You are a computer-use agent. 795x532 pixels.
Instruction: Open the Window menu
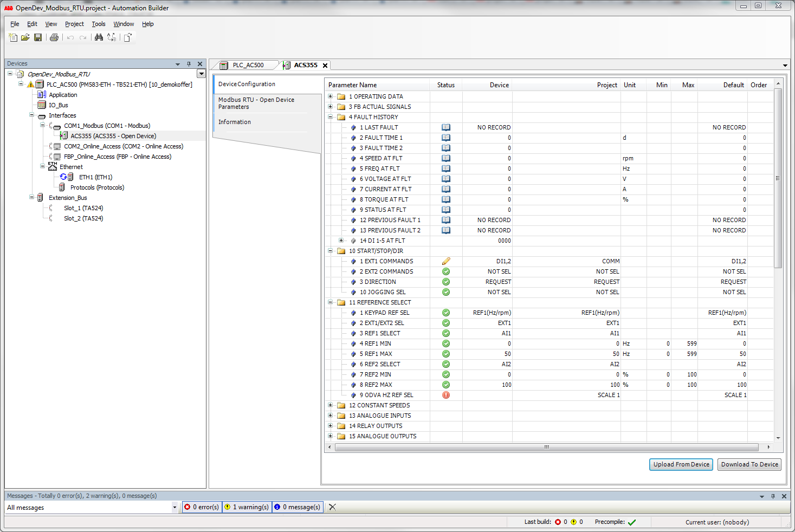click(124, 24)
